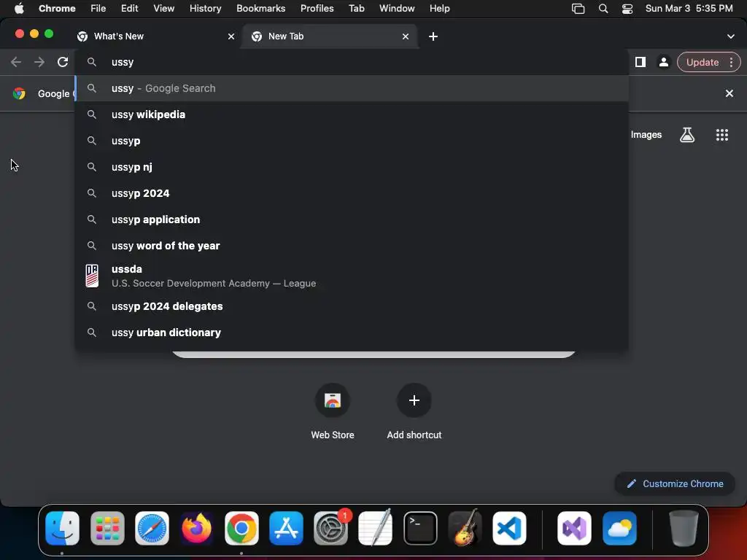Launch Firefox from the Dock
747x560 pixels.
(197, 528)
